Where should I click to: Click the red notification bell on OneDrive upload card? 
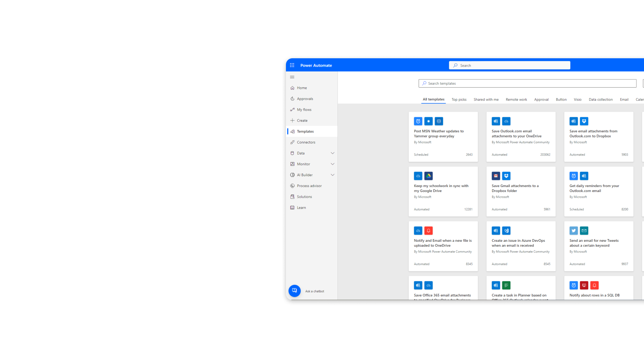429,231
